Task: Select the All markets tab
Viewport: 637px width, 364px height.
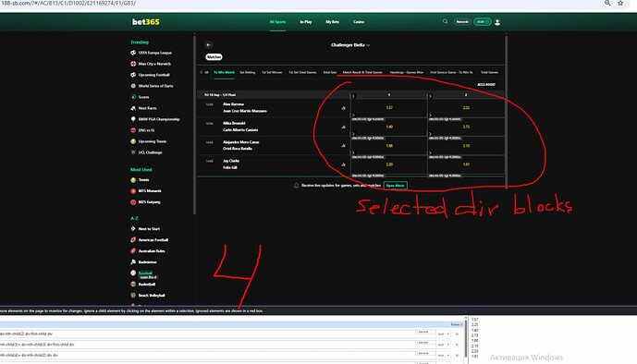Action: pyautogui.click(x=204, y=72)
